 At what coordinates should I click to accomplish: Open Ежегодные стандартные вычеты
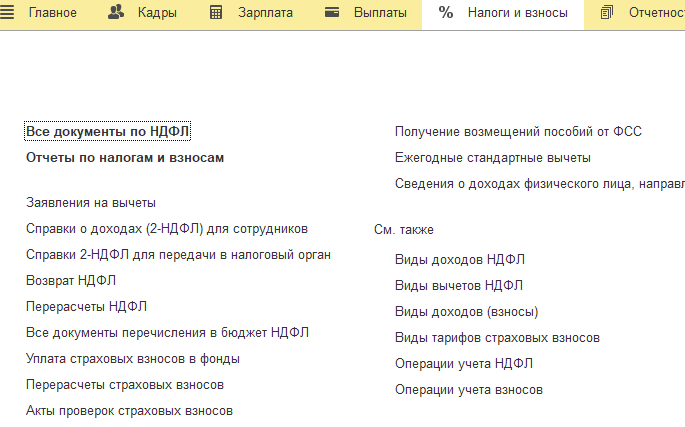click(493, 158)
